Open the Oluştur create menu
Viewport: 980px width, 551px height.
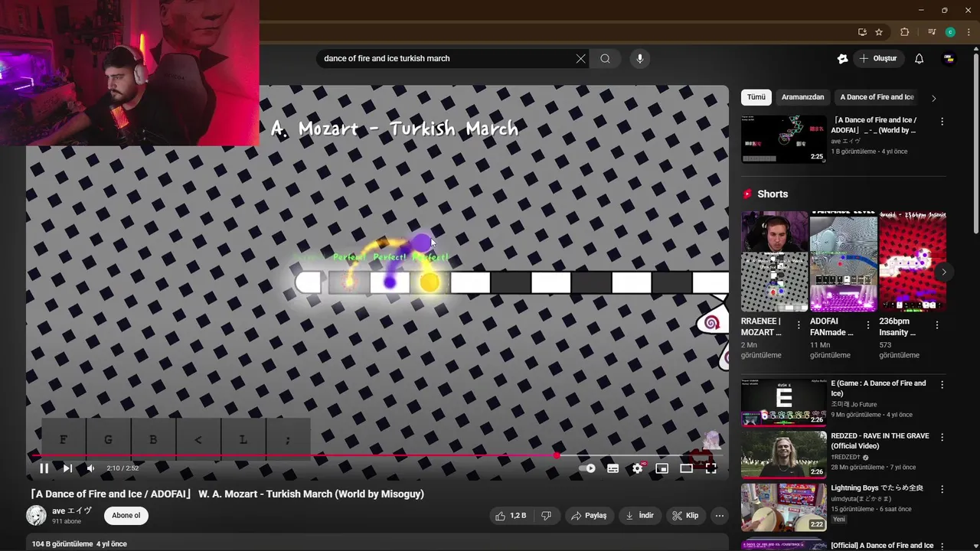(878, 58)
